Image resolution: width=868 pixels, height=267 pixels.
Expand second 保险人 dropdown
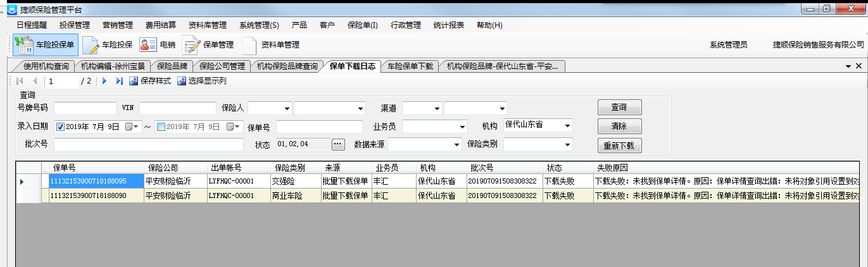(x=361, y=108)
